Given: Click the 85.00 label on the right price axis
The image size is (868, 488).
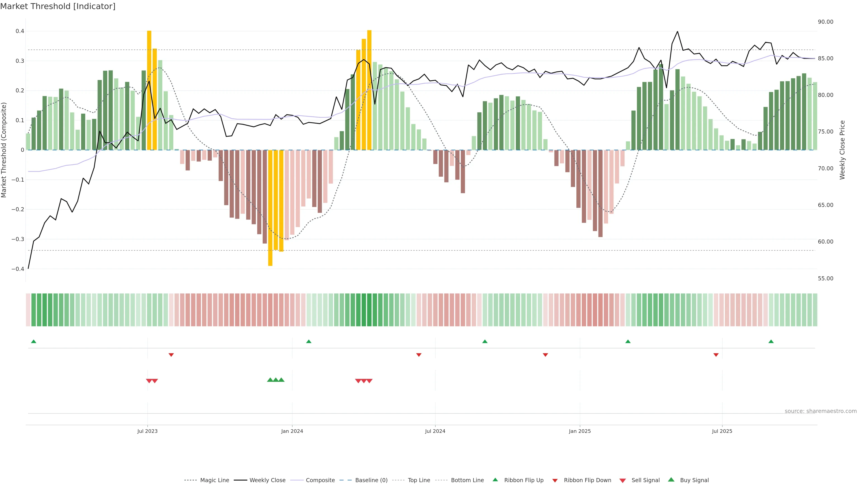Looking at the screenshot, I should pyautogui.click(x=826, y=58).
